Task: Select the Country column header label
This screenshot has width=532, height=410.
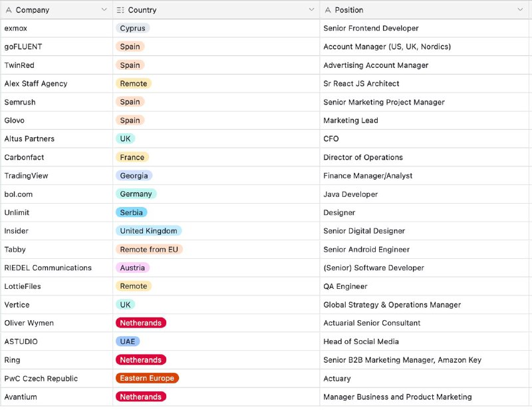Action: coord(142,10)
